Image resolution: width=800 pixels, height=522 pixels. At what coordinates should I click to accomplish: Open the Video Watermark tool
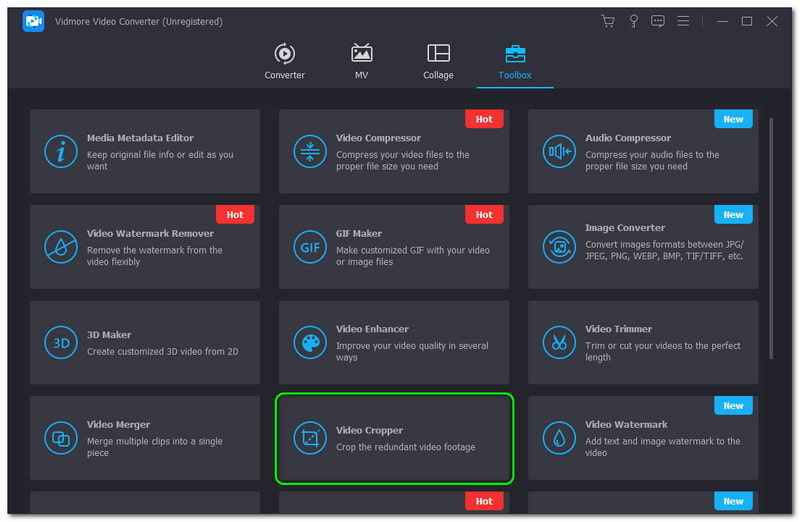(x=643, y=438)
